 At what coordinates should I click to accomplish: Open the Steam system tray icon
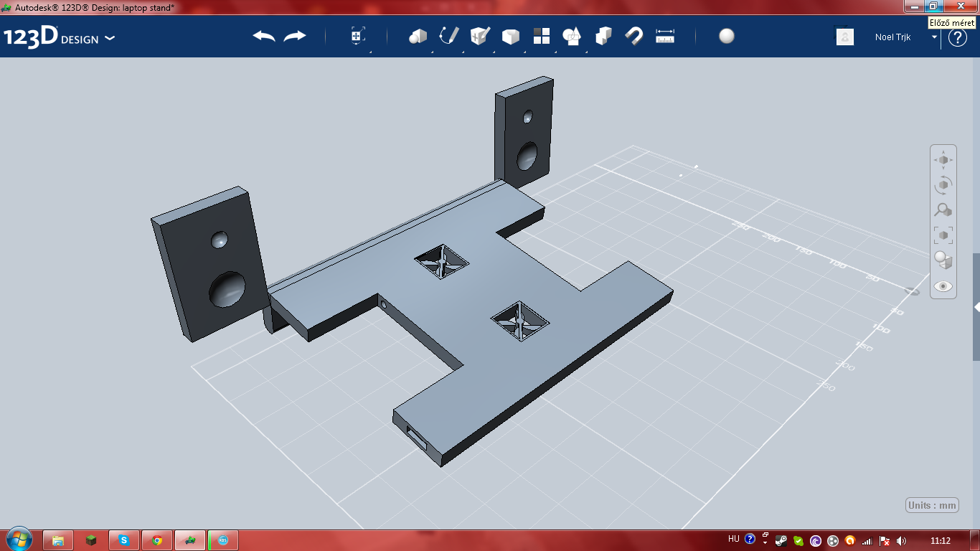coord(781,540)
